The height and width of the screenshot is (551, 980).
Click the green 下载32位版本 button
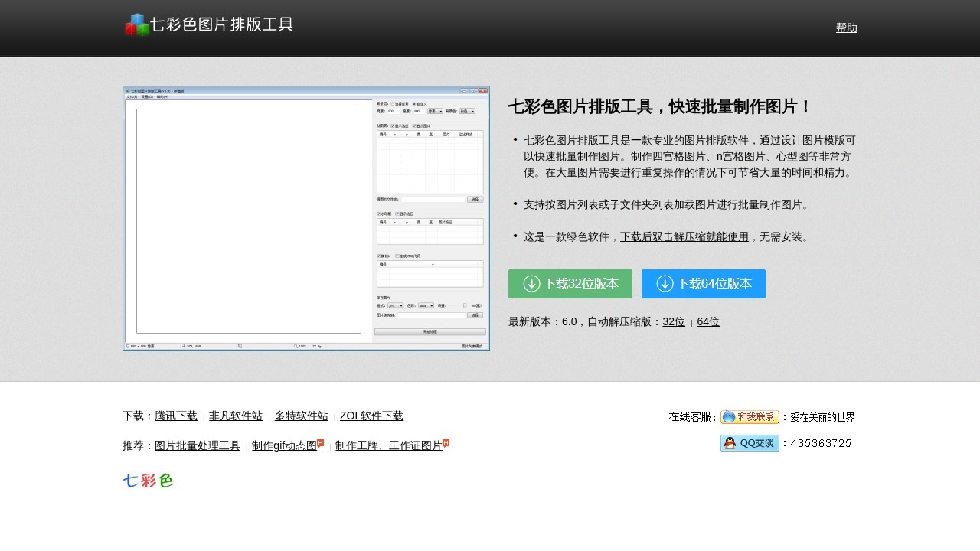pyautogui.click(x=570, y=283)
